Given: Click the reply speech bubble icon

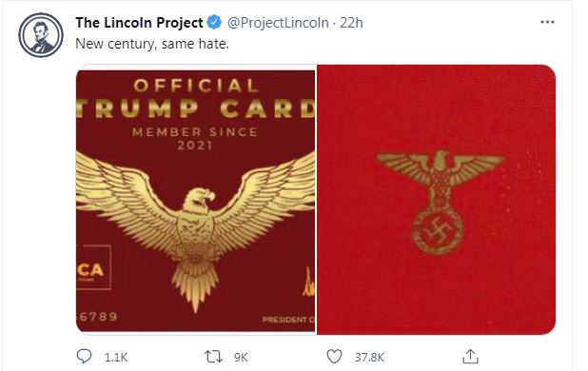Looking at the screenshot, I should click(84, 357).
